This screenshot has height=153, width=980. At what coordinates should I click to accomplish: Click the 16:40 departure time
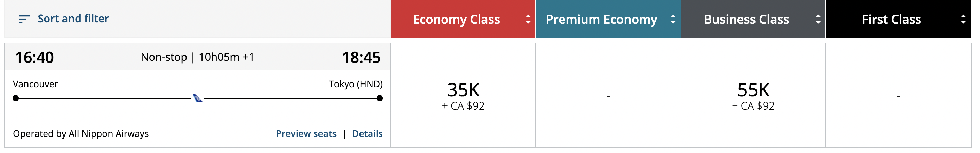[34, 58]
